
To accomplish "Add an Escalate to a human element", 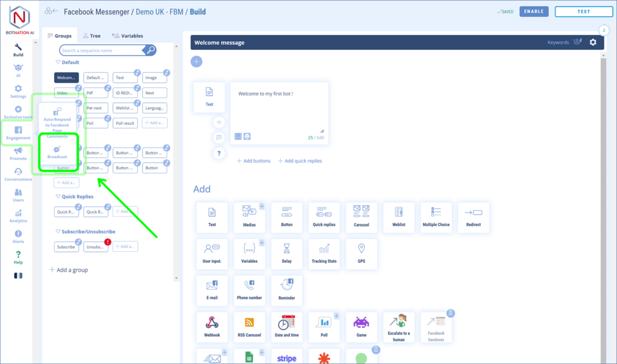I will click(x=399, y=327).
